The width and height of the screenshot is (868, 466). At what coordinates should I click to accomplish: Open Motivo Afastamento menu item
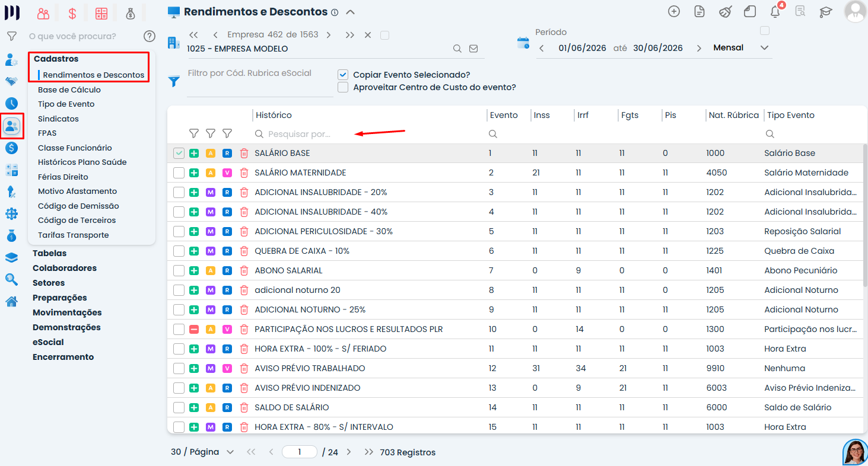(x=78, y=191)
